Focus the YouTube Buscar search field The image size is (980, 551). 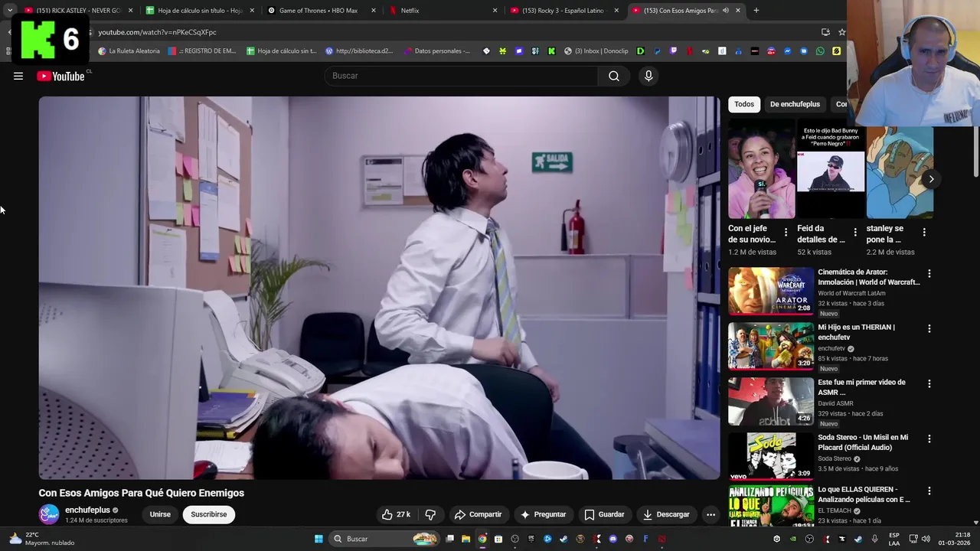tap(462, 76)
